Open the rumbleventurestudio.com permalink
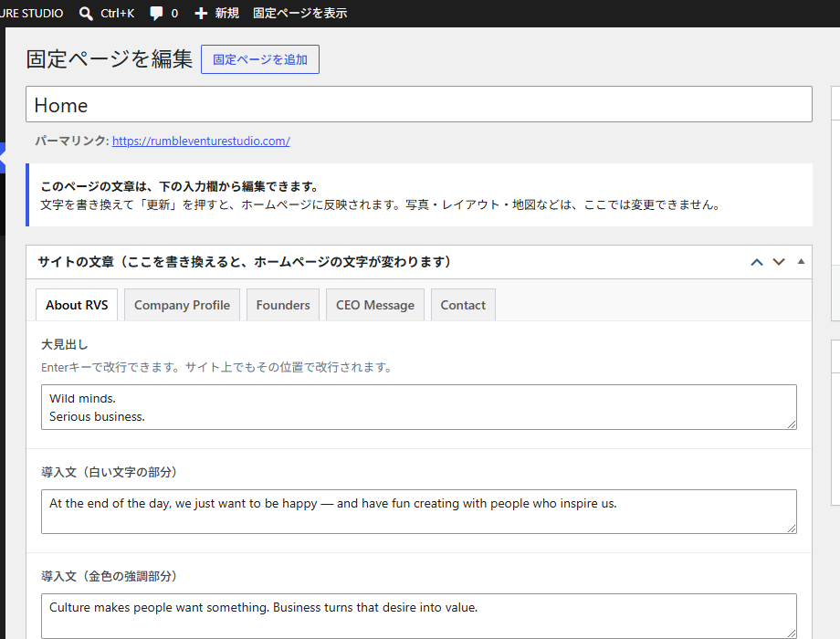Image resolution: width=840 pixels, height=639 pixels. (201, 141)
